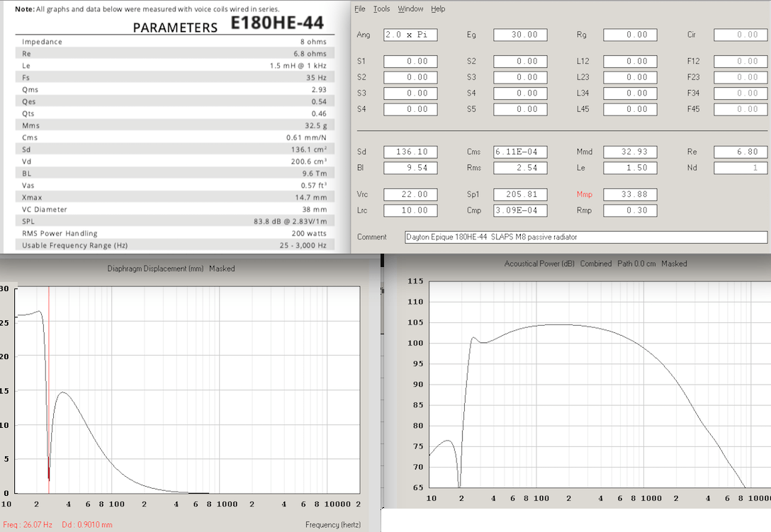The image size is (771, 532).
Task: Open the Tools menu
Action: (381, 9)
